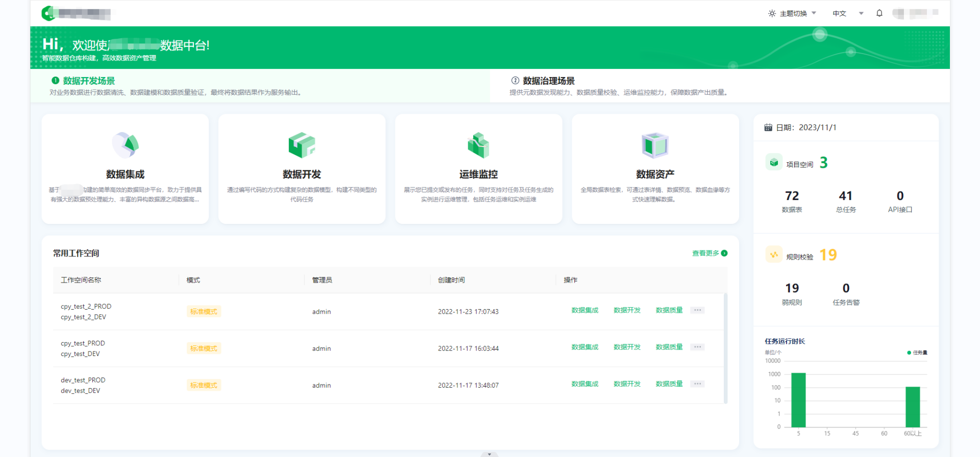The width and height of the screenshot is (980, 457).
Task: Click the 标准模式 tag in dev_test_PROD row
Action: pyautogui.click(x=204, y=385)
